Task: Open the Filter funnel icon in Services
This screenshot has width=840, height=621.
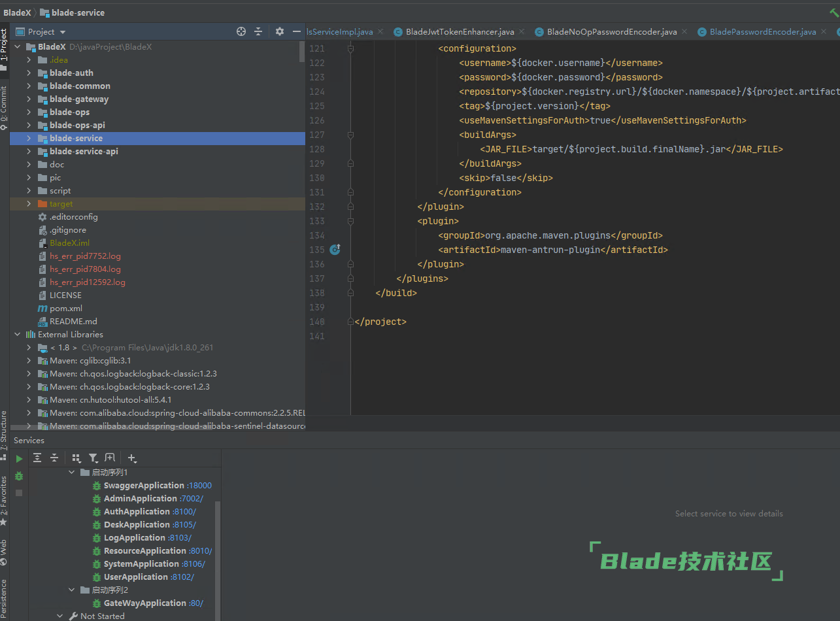Action: pos(93,458)
